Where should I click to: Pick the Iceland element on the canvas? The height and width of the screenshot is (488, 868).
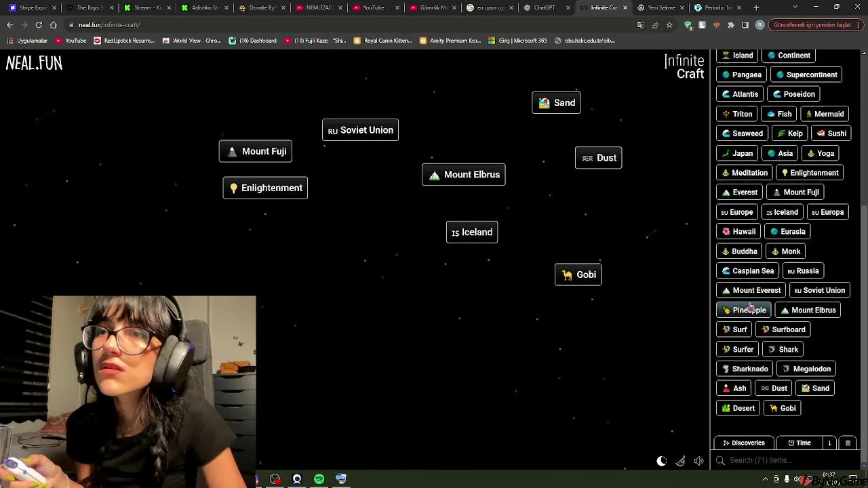[x=472, y=232]
